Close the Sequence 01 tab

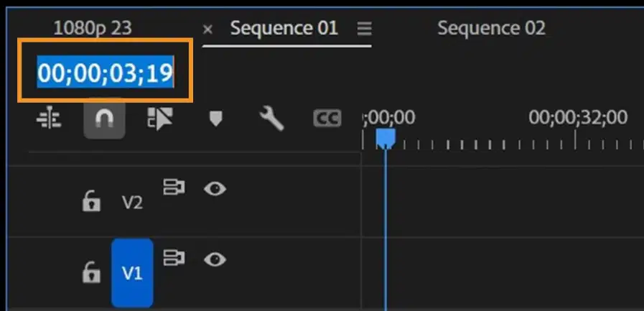[x=207, y=29]
